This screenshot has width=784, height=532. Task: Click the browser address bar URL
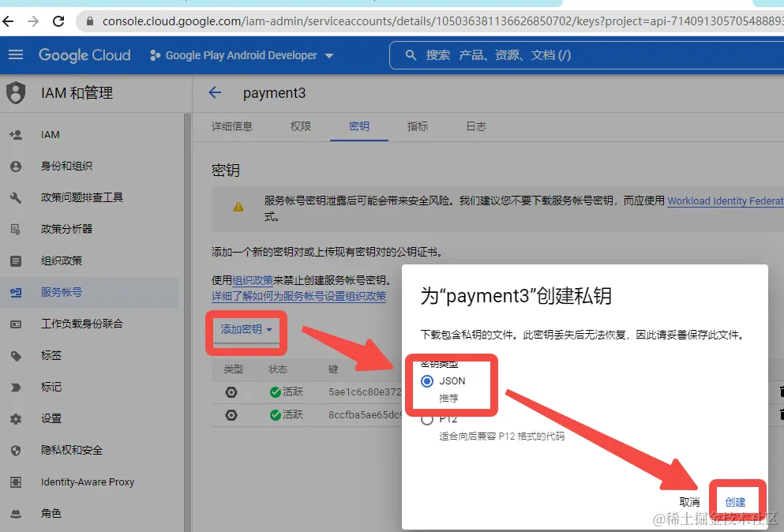(442, 21)
